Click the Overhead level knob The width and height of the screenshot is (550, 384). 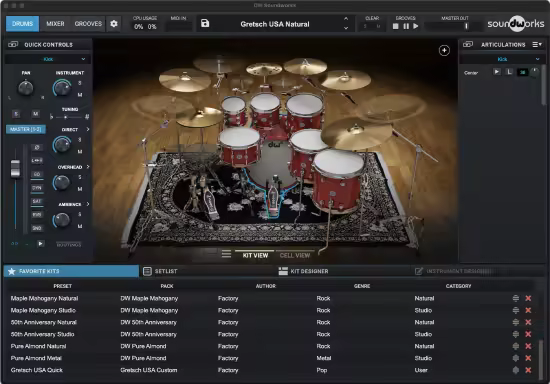tap(62, 182)
